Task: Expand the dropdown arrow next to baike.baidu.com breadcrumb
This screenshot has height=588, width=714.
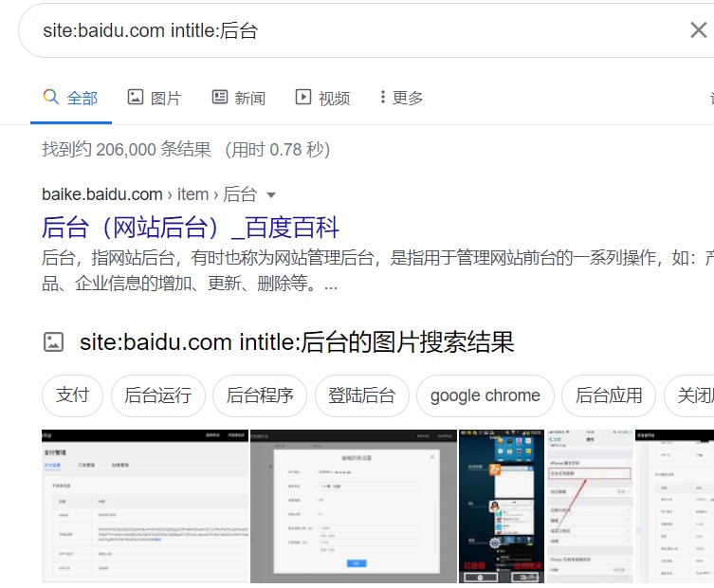Action: click(271, 195)
